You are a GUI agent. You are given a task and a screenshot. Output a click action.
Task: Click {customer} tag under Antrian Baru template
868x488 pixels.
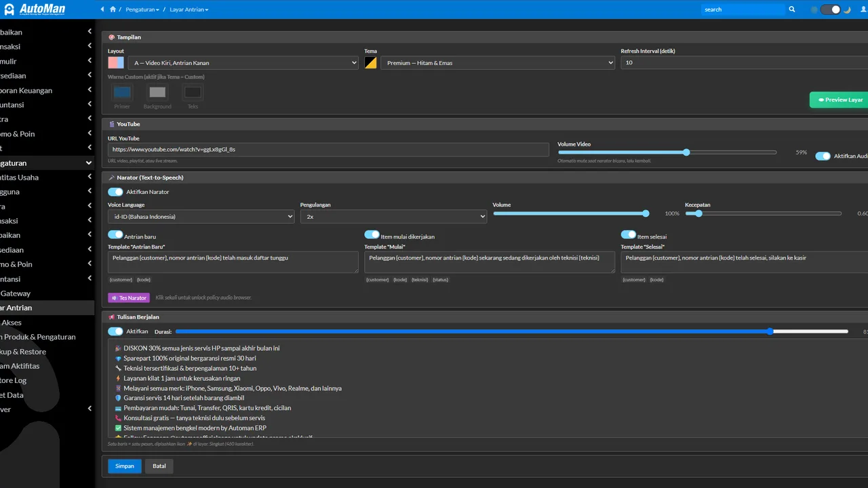pyautogui.click(x=121, y=280)
